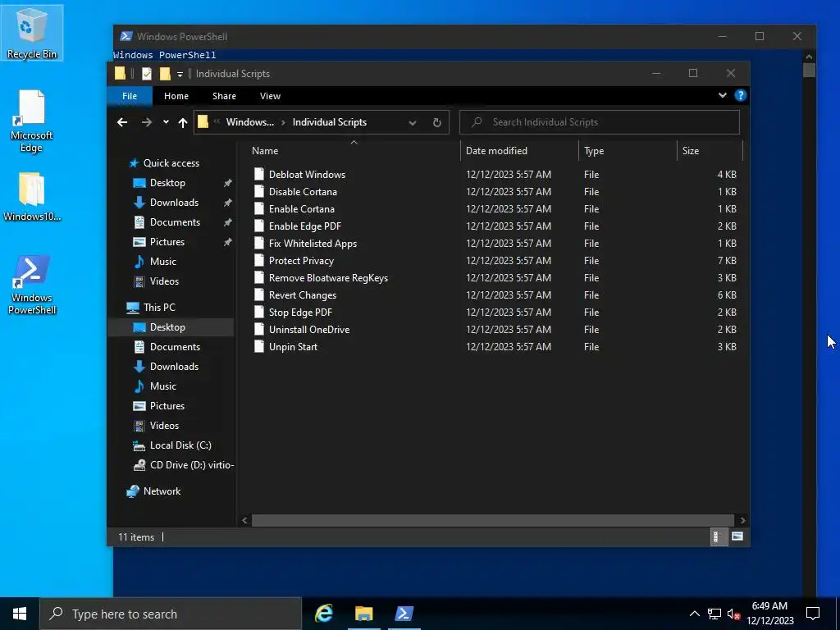This screenshot has height=630, width=840.
Task: Open the Windows Start menu
Action: click(20, 614)
